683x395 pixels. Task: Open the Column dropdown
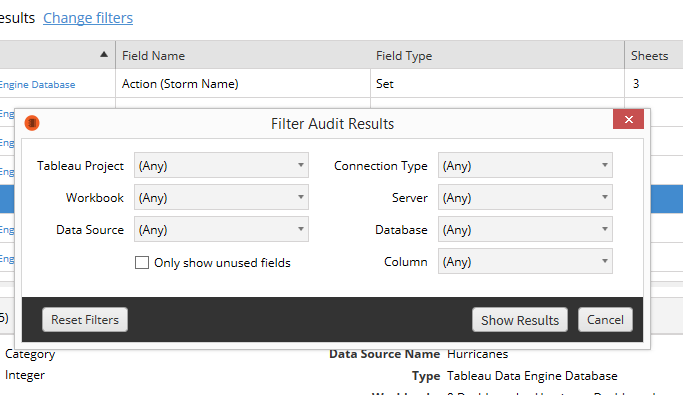coord(525,261)
